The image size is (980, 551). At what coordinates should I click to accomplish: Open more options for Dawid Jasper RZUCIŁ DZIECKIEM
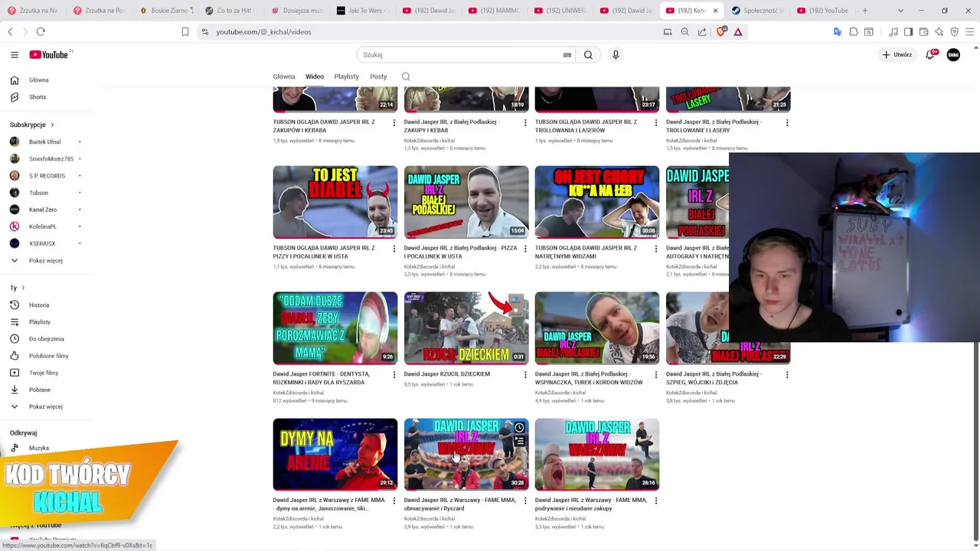click(x=525, y=375)
